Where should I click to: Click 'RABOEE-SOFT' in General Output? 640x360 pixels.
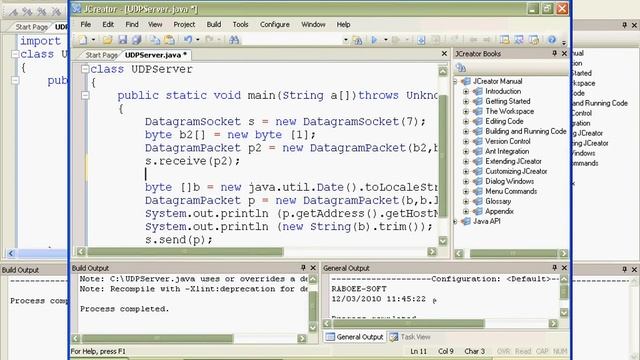click(x=359, y=289)
